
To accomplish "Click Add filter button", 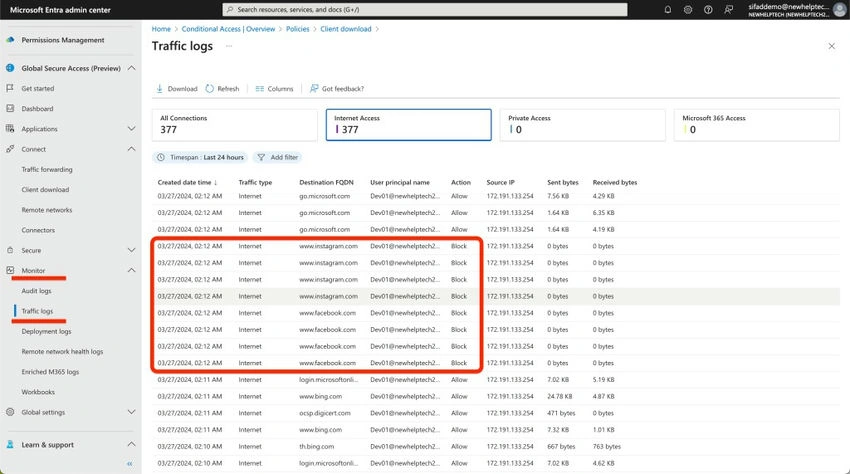I will pyautogui.click(x=278, y=157).
